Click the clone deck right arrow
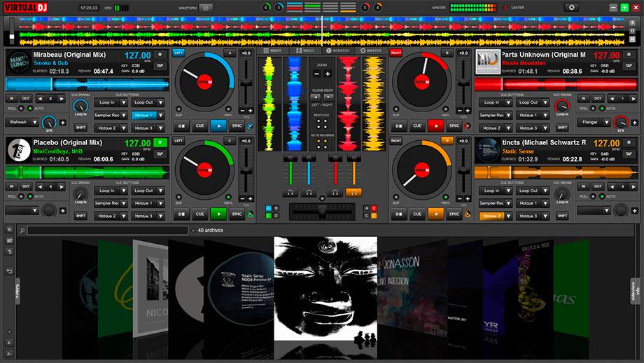The image size is (644, 363). pos(328,97)
